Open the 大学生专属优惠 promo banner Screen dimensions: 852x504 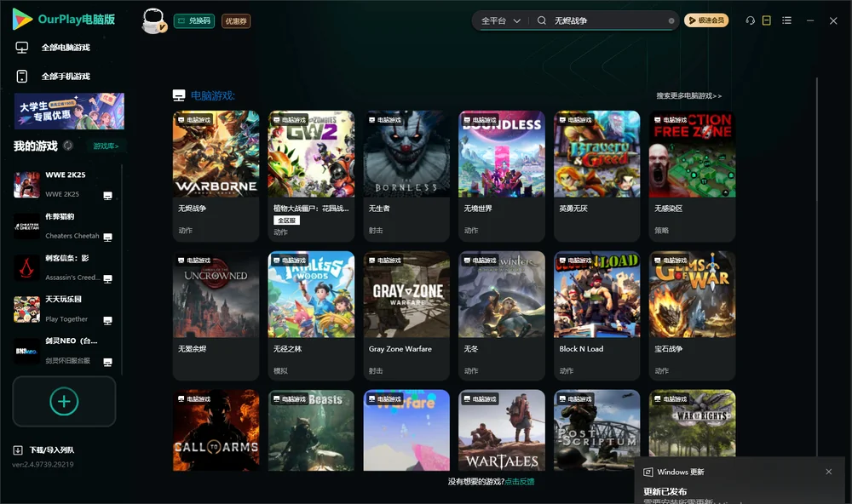70,112
